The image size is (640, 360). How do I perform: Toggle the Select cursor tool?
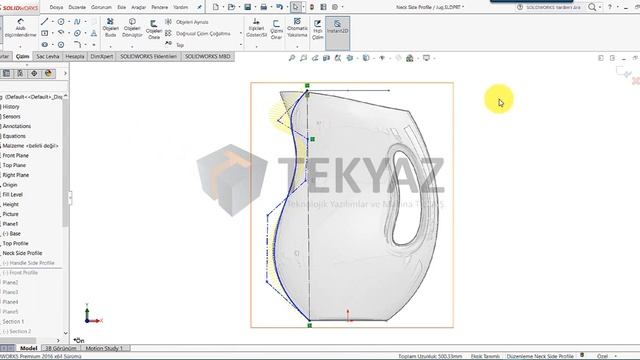296,7
